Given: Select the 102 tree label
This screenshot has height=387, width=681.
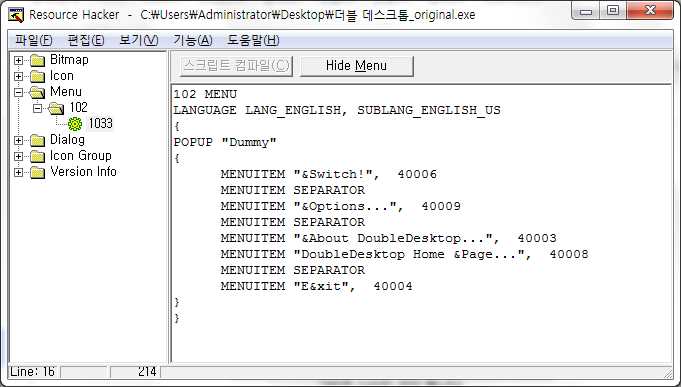Looking at the screenshot, I should [x=79, y=107].
